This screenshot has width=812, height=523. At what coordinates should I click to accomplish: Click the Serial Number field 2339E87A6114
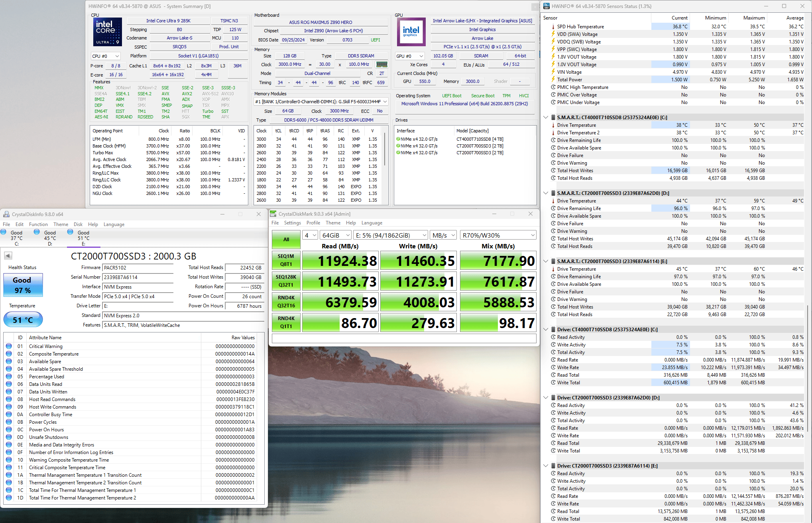[x=138, y=277]
